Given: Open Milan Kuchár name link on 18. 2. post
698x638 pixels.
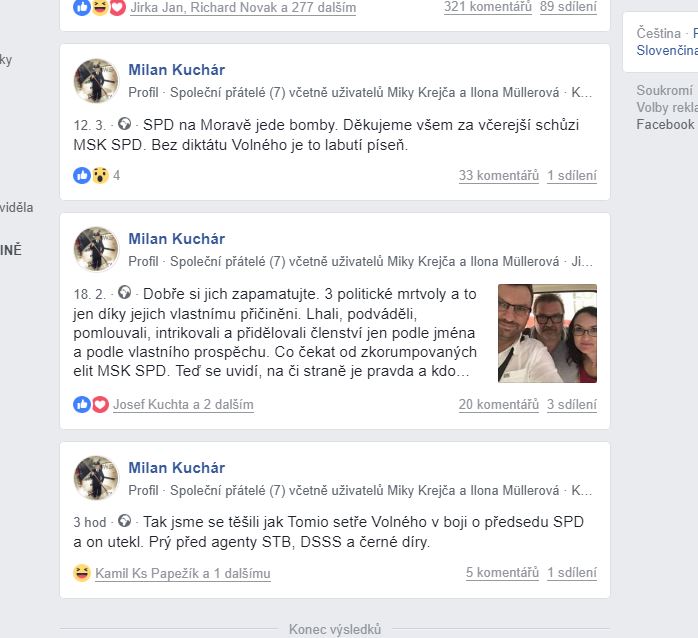Looking at the screenshot, I should [x=177, y=239].
